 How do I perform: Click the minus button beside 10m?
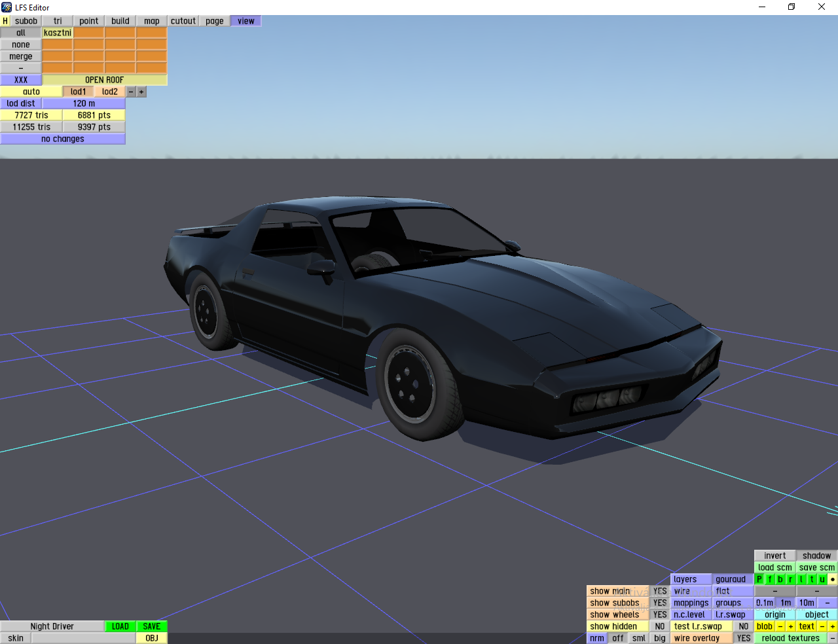[828, 603]
